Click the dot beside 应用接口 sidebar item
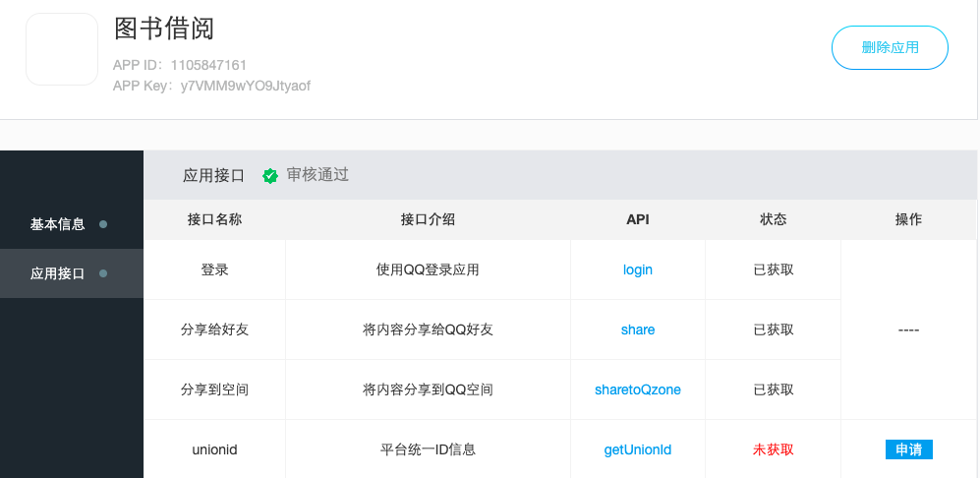Image resolution: width=980 pixels, height=478 pixels. pyautogui.click(x=103, y=274)
